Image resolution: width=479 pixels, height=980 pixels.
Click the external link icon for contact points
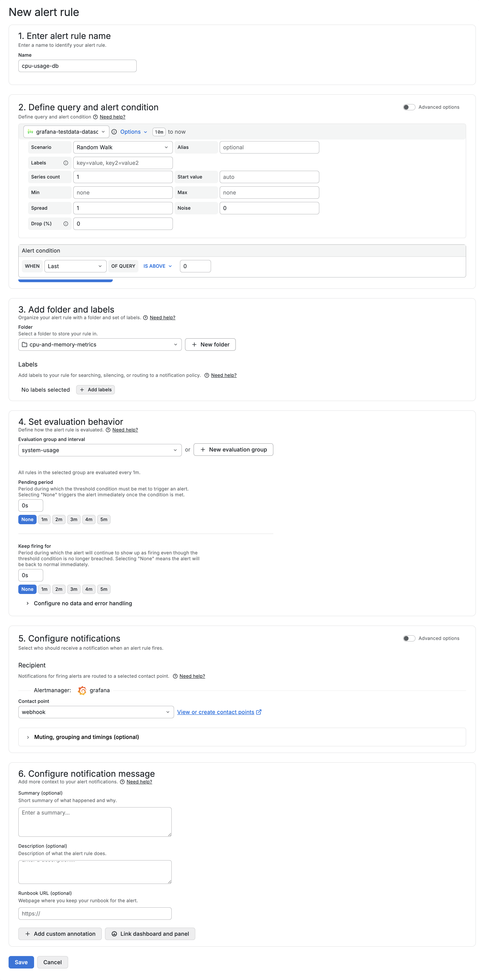259,712
